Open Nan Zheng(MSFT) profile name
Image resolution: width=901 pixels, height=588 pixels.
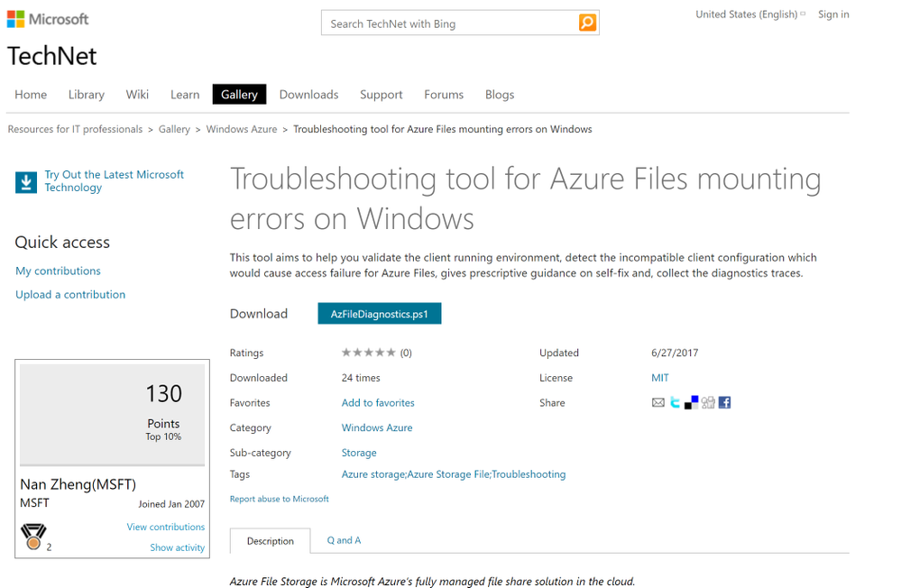click(x=78, y=484)
